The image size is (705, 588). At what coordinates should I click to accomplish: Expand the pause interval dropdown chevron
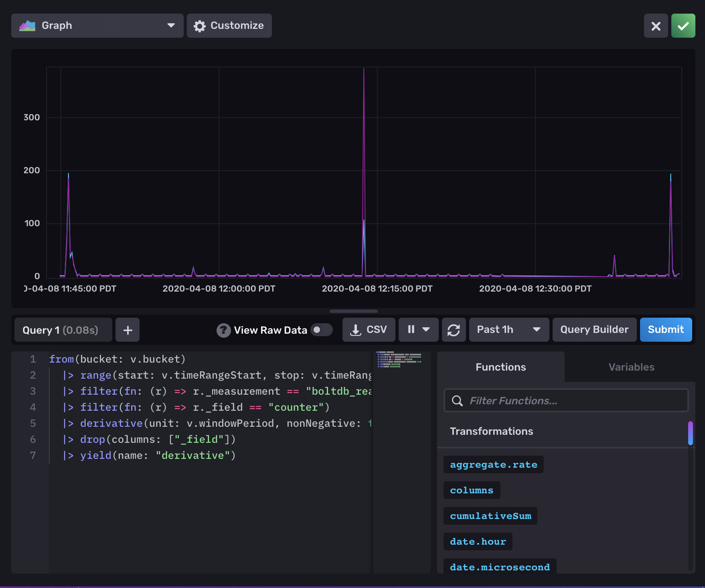coord(426,330)
